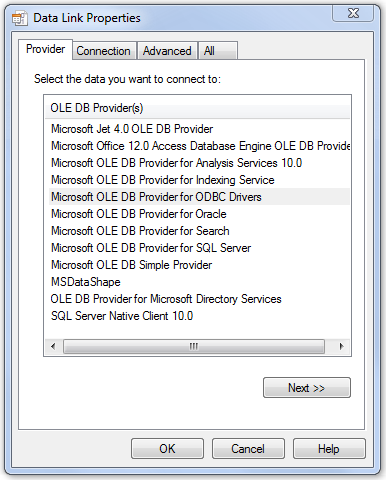Click the Data Link Properties title bar icon
This screenshot has height=480, width=386.
[20, 18]
